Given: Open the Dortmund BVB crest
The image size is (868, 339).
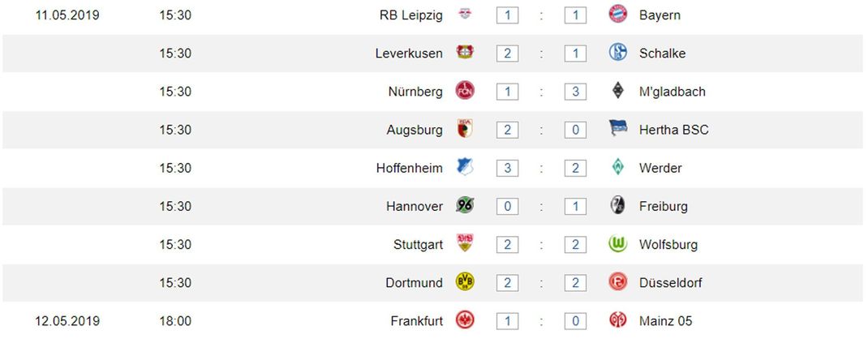Looking at the screenshot, I should 465,282.
